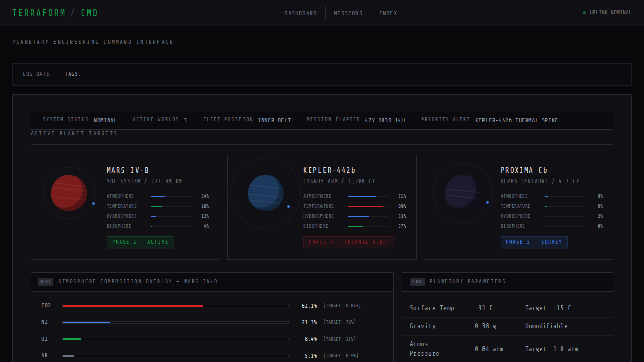The width and height of the screenshot is (644, 362).
Task: Click the Surface Temp parameter row
Action: coord(507,308)
